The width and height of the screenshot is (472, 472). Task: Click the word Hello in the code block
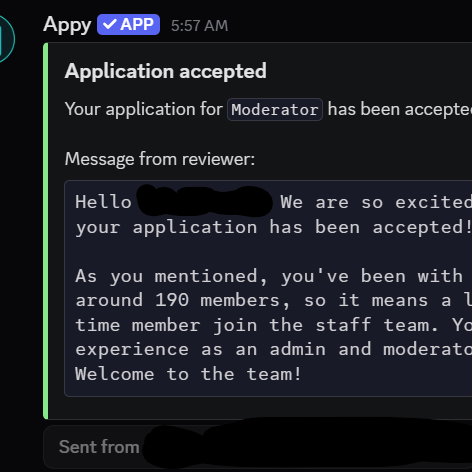103,202
